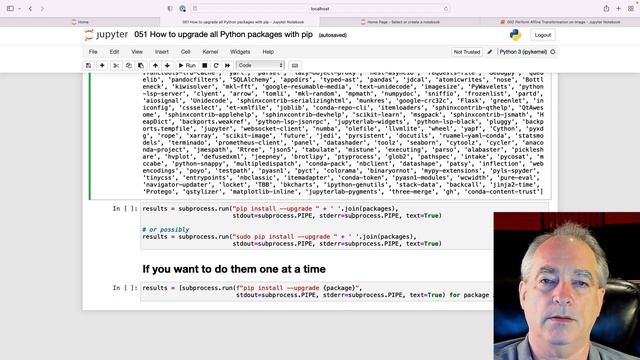This screenshot has height=360, width=640.
Task: Switch to Affine Transformation notebook tab
Action: point(560,22)
